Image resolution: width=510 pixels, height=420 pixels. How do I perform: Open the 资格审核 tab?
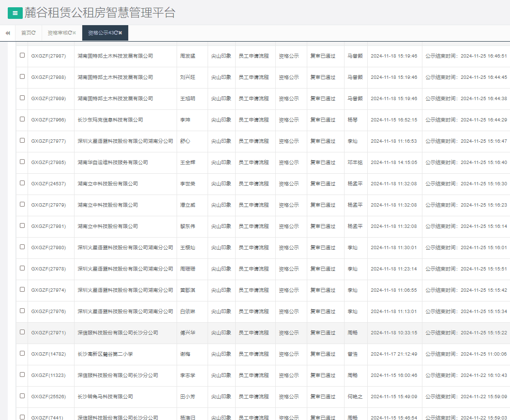click(x=57, y=33)
